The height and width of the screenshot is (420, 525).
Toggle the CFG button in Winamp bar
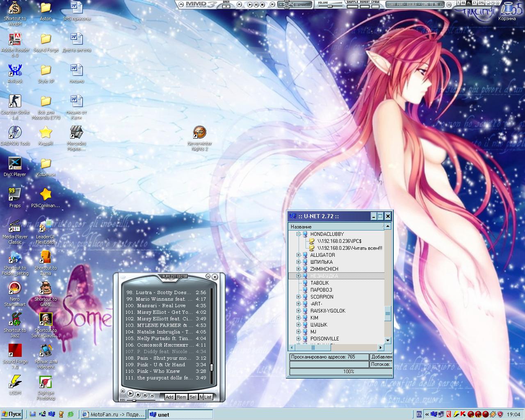[481, 3]
